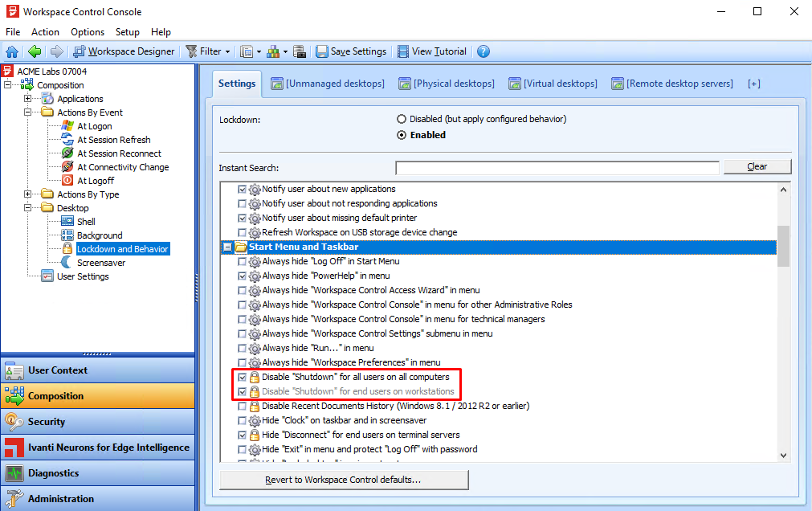Switch to the Security section
Screen dimensions: 812x511
[x=98, y=422]
